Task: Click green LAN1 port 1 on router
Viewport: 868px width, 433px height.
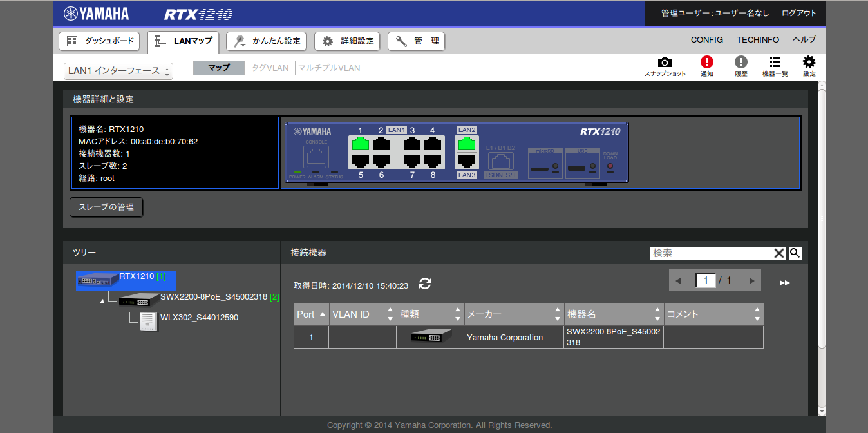Action: tap(361, 143)
